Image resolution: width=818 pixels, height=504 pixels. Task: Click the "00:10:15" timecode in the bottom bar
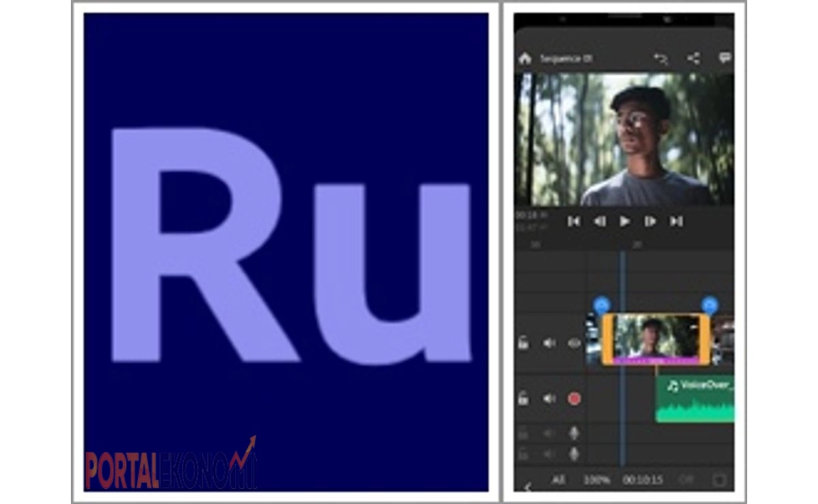642,480
